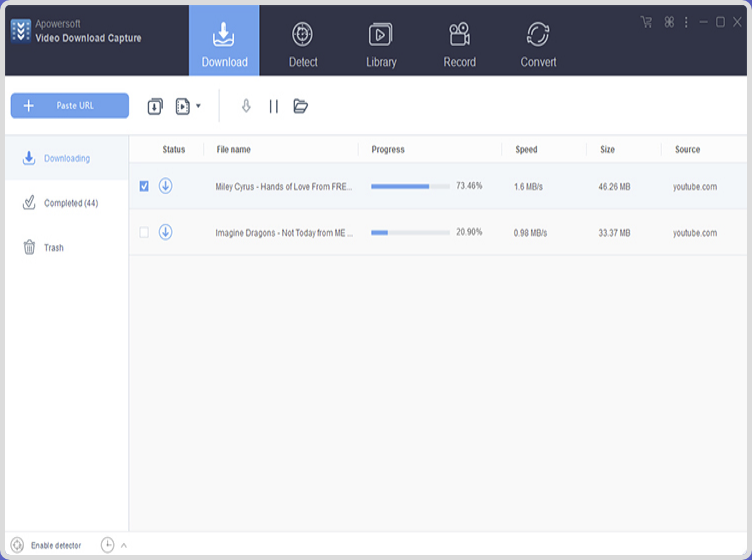Switch to the Detect tab

pyautogui.click(x=303, y=45)
